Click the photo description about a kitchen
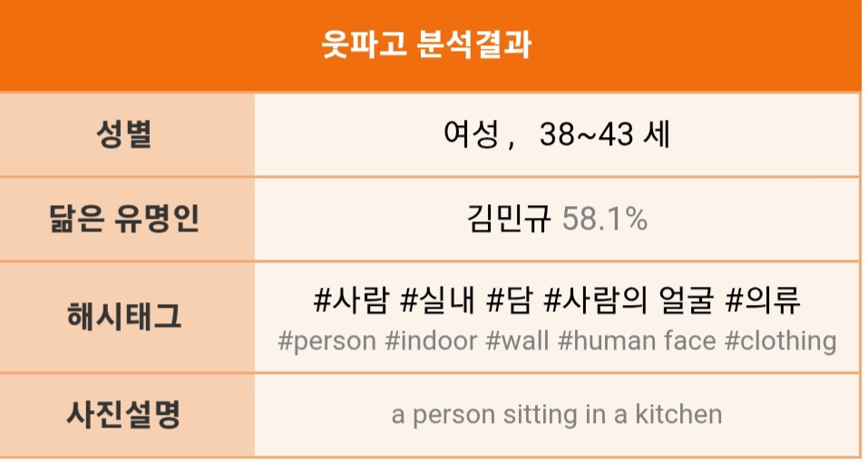The image size is (868, 462). 557,415
